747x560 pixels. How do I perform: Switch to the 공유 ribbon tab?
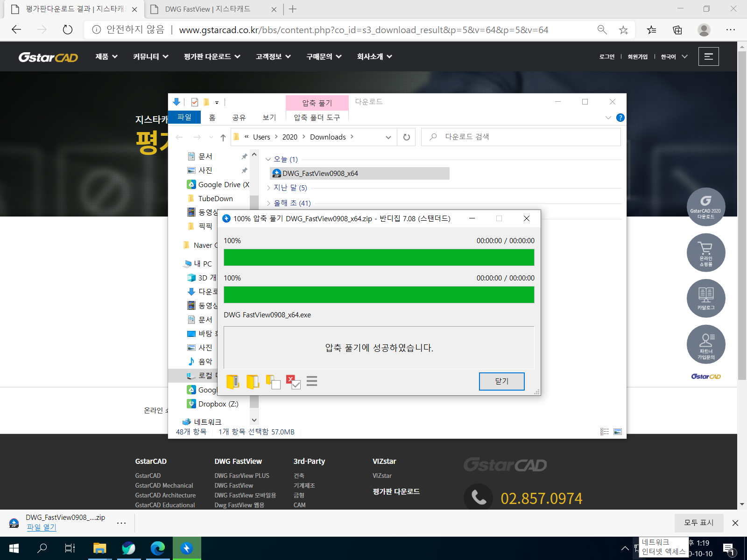click(239, 118)
